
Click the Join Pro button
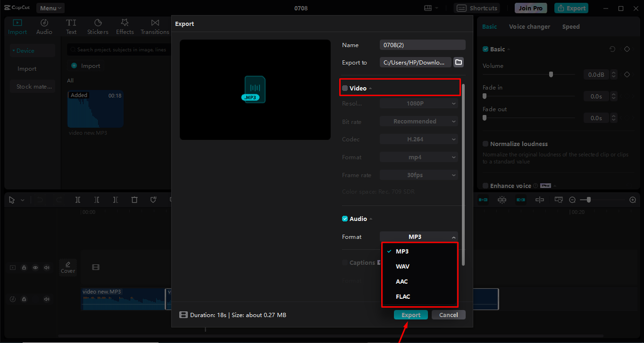coord(531,8)
